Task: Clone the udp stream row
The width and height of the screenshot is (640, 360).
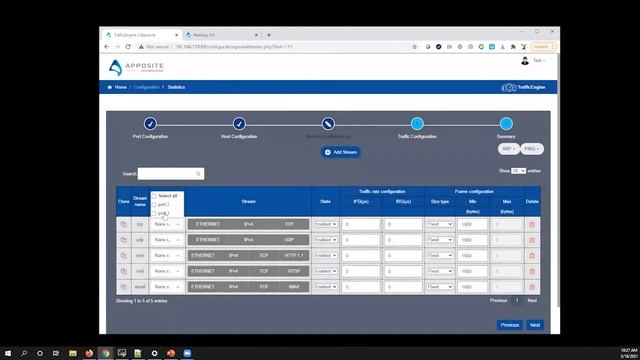Action: 124,240
